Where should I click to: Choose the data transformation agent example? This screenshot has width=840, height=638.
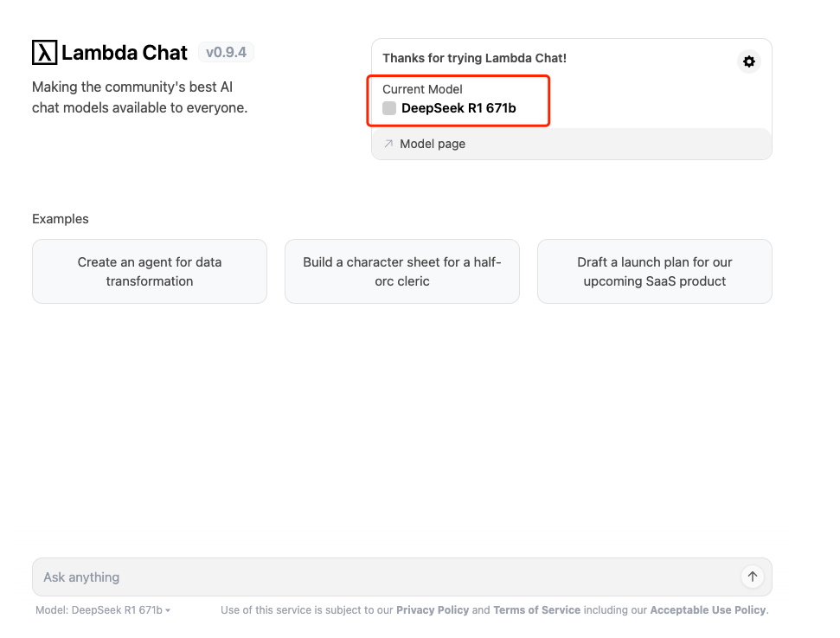[x=150, y=272]
